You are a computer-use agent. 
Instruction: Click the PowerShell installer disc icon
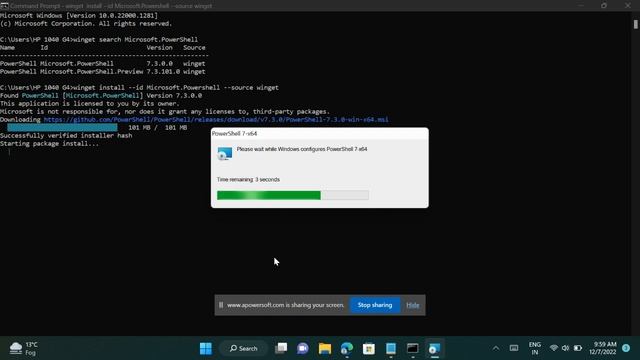(x=224, y=153)
